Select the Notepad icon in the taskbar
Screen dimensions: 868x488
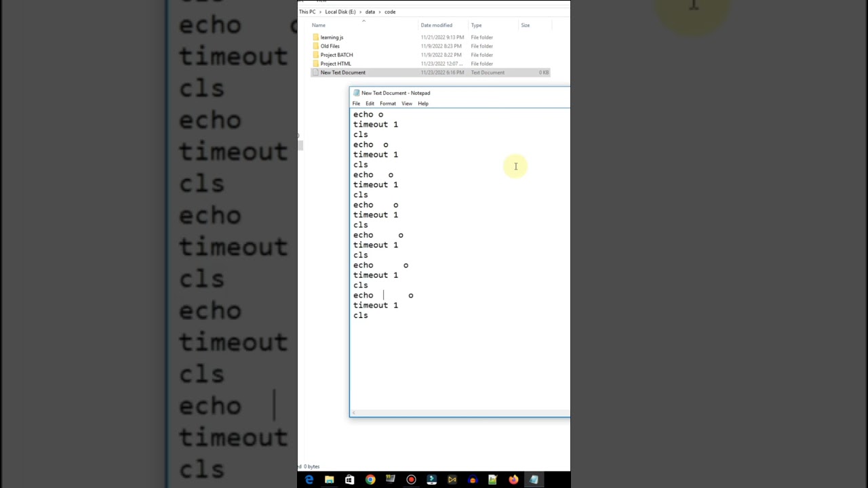point(534,480)
